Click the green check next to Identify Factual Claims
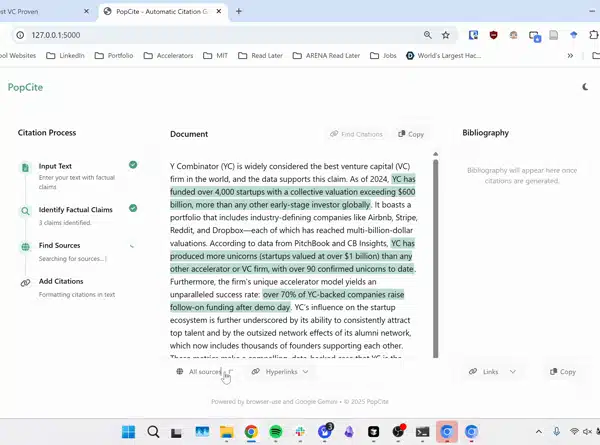This screenshot has width=600, height=445. click(133, 208)
